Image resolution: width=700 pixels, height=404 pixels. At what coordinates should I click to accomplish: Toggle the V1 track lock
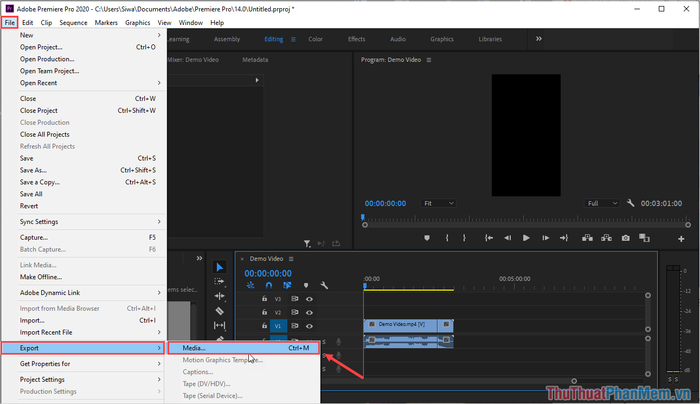pyautogui.click(x=264, y=325)
